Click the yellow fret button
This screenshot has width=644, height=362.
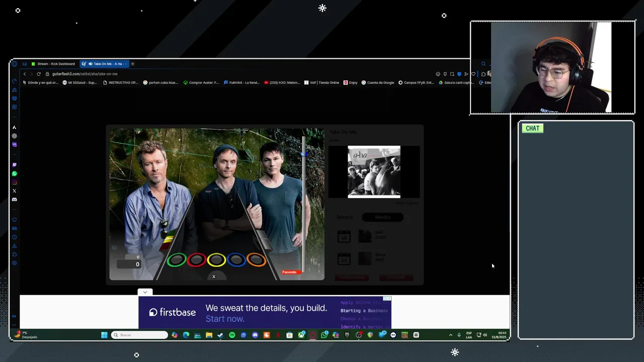[216, 259]
